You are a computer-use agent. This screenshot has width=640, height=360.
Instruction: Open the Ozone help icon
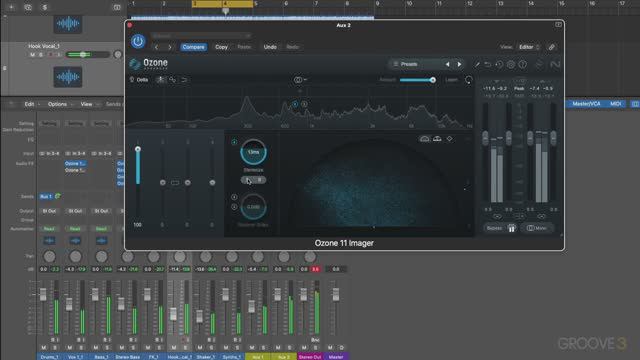522,64
